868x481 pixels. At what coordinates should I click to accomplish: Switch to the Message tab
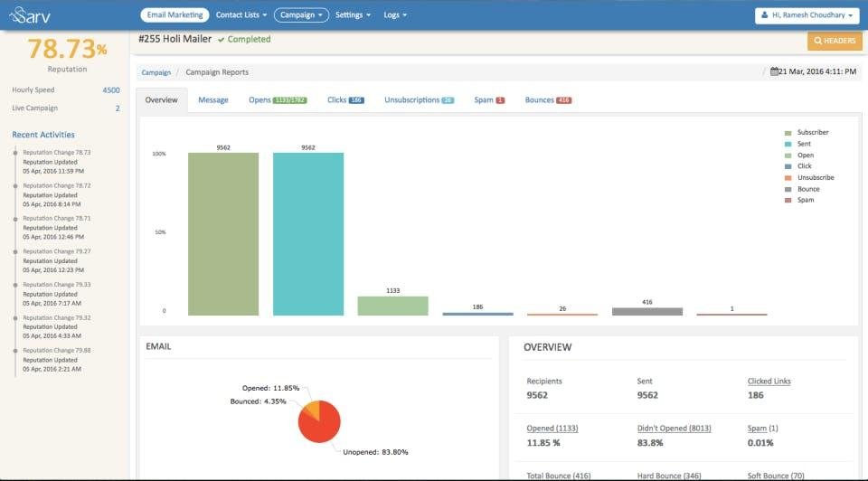click(x=213, y=100)
